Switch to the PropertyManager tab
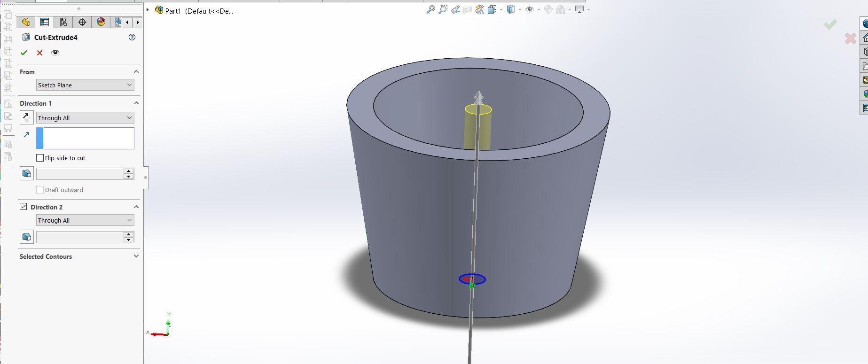The image size is (868, 364). (45, 22)
